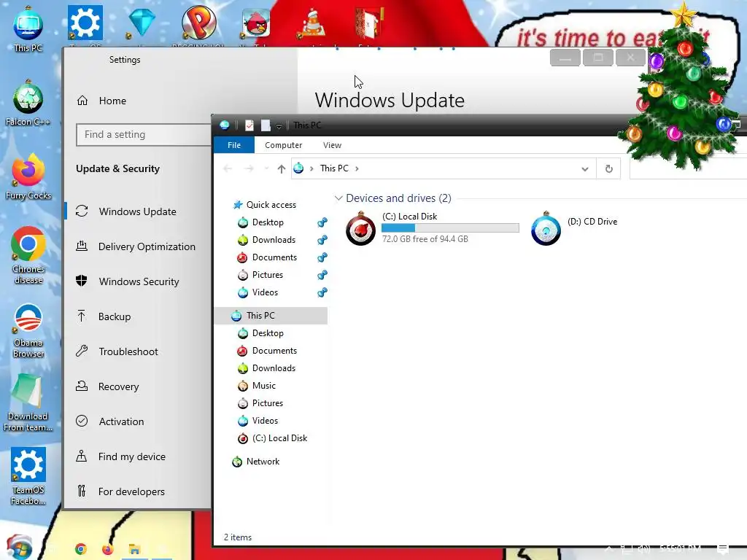
Task: Open address bar history dropdown
Action: pyautogui.click(x=585, y=168)
